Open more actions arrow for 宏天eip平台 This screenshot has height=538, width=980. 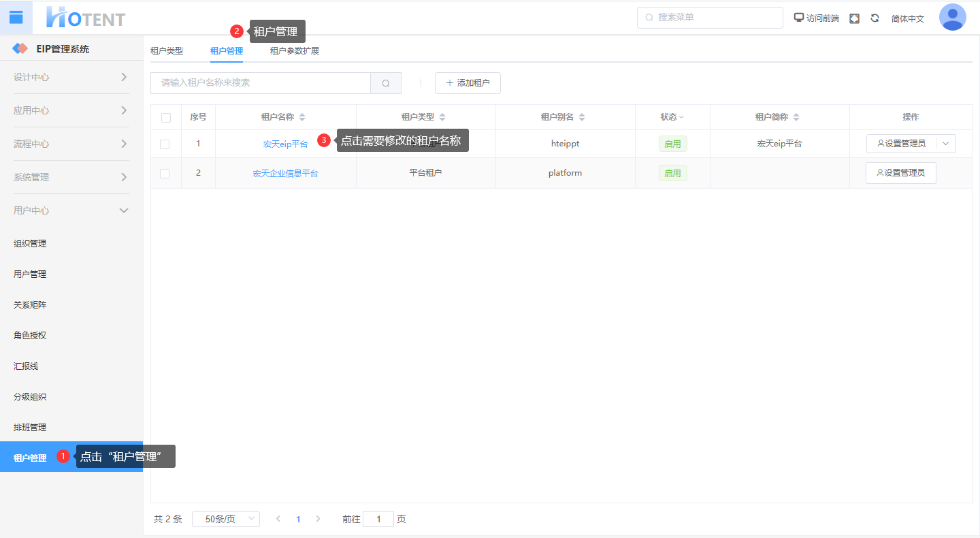(946, 144)
